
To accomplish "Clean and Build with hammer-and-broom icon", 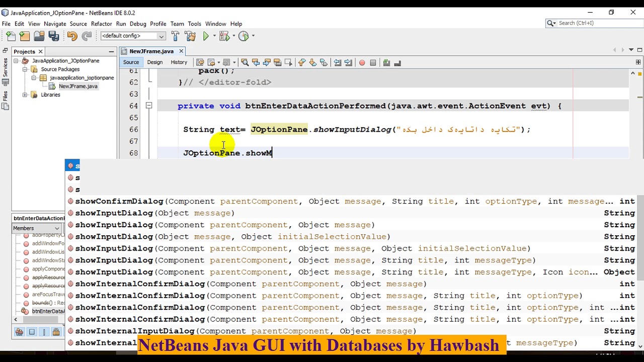I will point(190,36).
